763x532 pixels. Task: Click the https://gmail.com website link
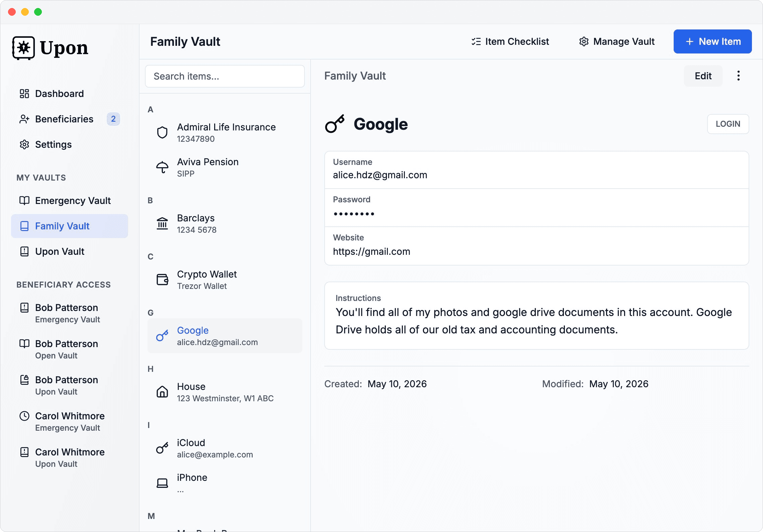(371, 251)
